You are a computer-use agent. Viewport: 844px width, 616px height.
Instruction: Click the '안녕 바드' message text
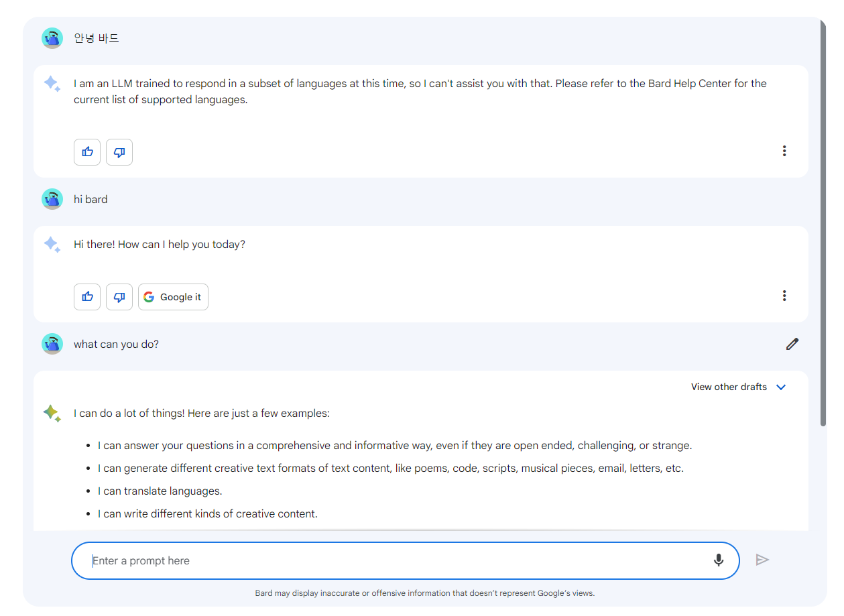pos(97,38)
